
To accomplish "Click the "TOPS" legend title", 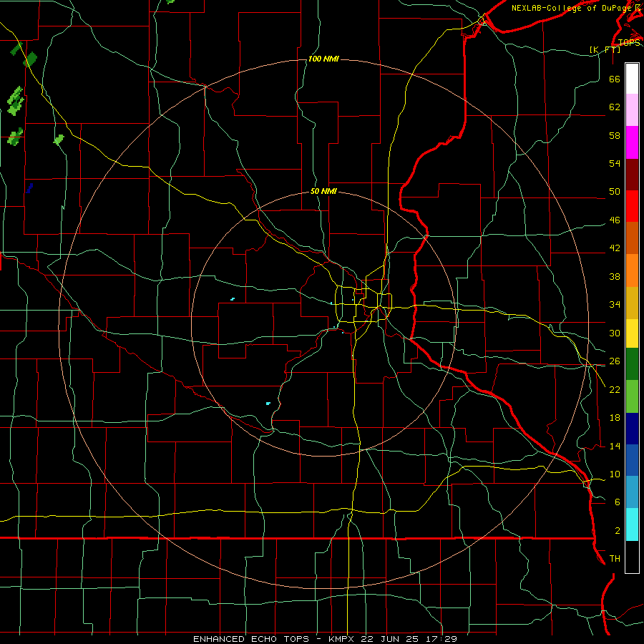I will coord(629,43).
